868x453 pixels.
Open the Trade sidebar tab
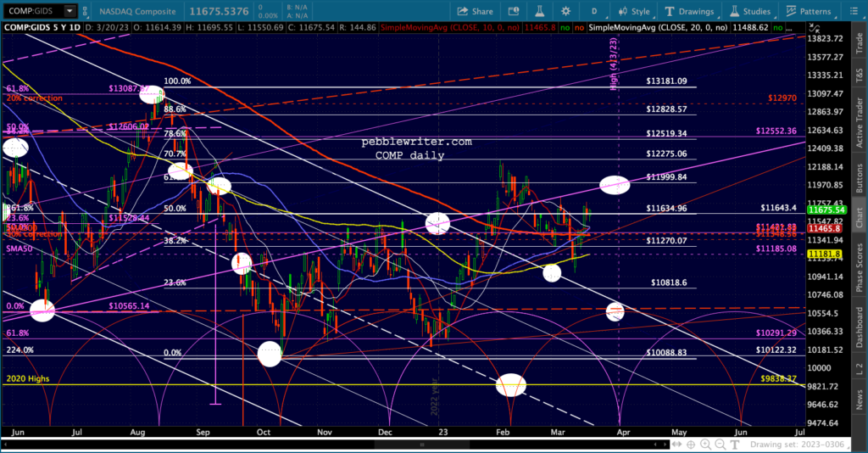[860, 43]
